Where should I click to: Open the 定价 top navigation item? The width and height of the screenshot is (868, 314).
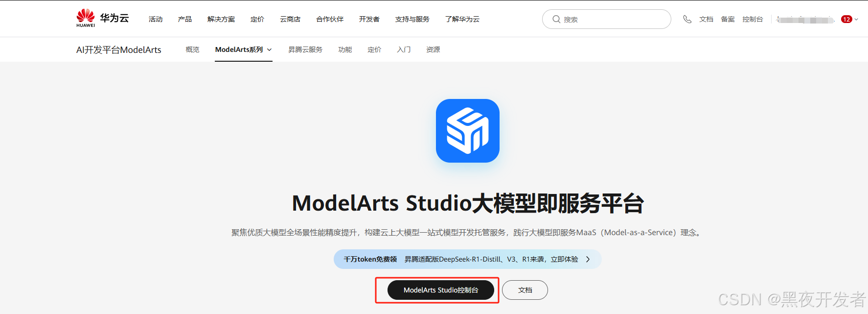point(257,19)
